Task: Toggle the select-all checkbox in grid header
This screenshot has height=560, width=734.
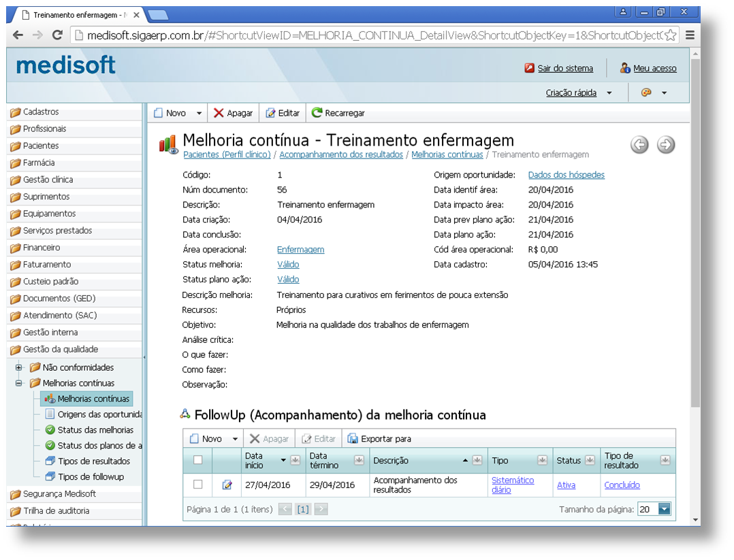Action: [198, 460]
